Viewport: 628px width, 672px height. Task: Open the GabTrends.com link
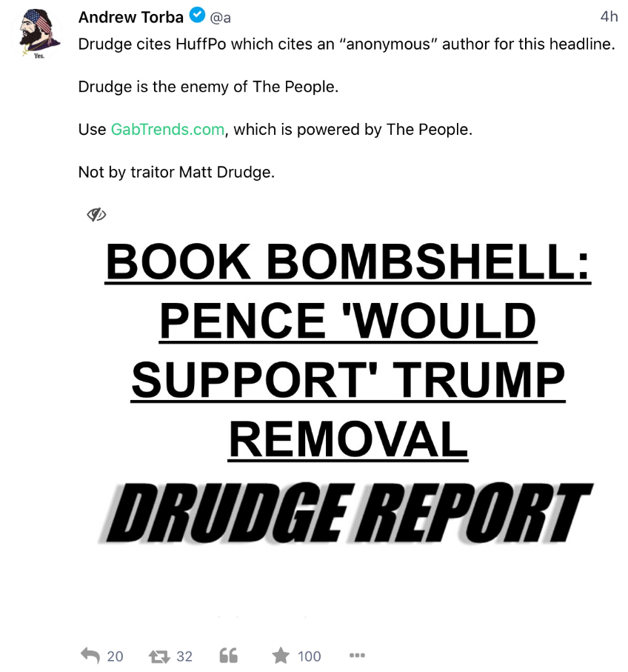(x=167, y=129)
